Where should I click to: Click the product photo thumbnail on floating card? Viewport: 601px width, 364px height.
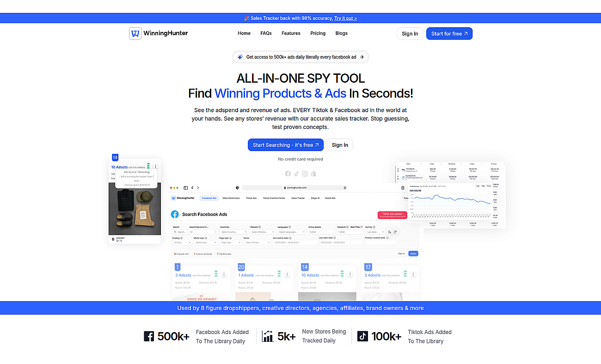click(135, 209)
